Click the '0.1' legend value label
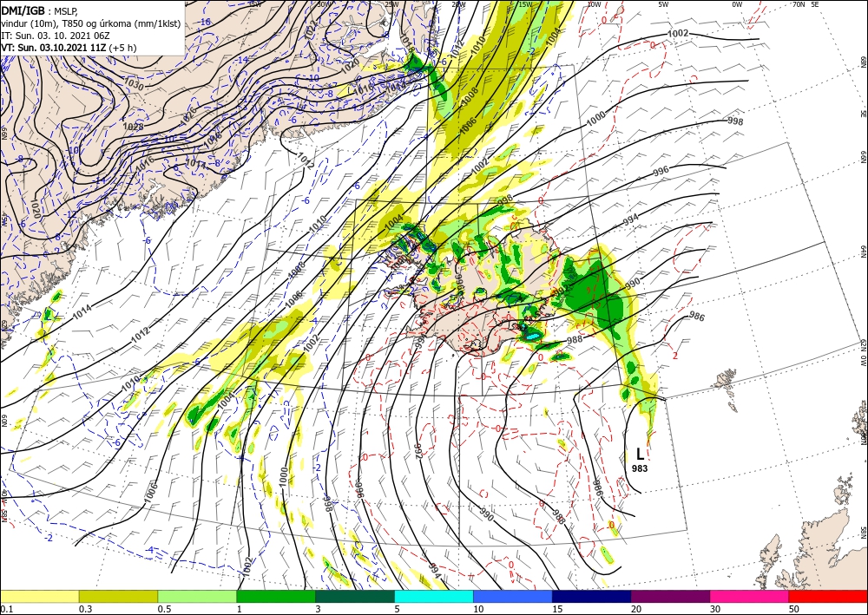Image resolution: width=868 pixels, height=615 pixels. pyautogui.click(x=5, y=609)
